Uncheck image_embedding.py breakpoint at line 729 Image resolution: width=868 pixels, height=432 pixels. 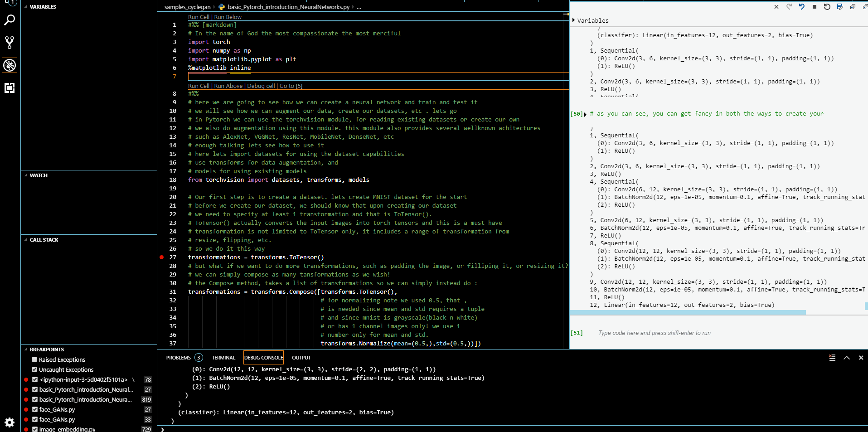point(35,429)
